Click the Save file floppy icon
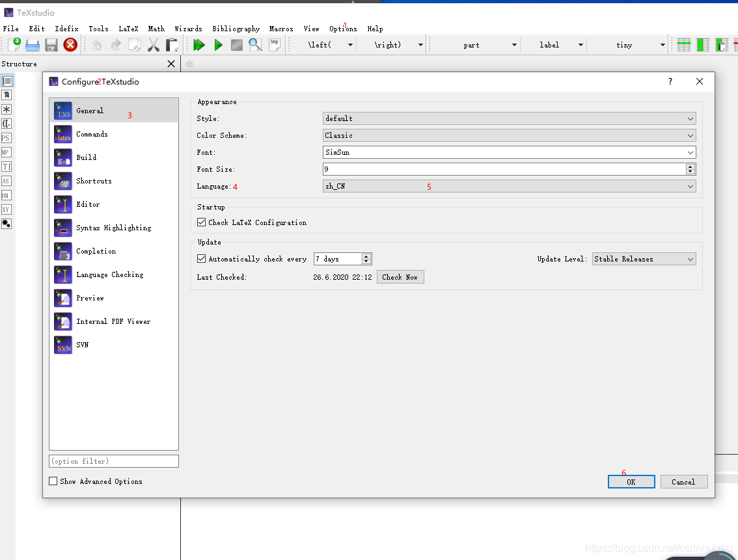The width and height of the screenshot is (738, 560). [x=51, y=45]
